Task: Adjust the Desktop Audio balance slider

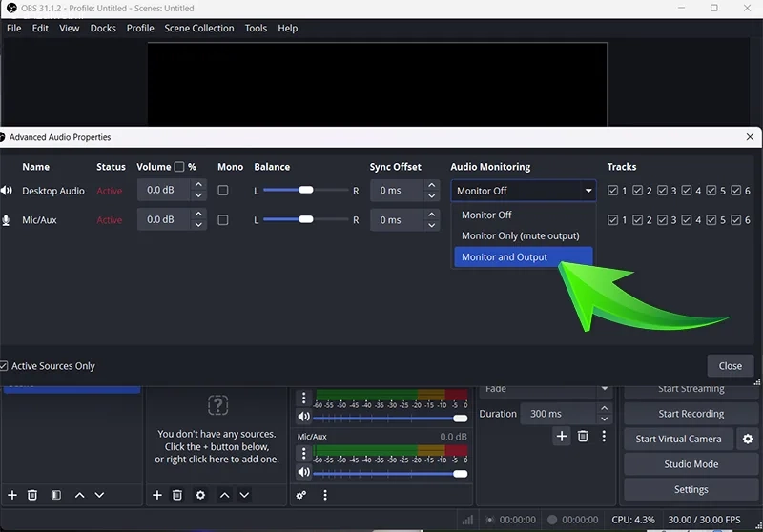Action: click(305, 191)
